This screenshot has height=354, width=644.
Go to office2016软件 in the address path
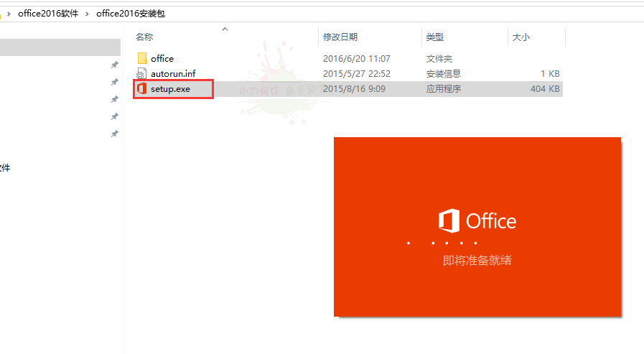pos(48,14)
